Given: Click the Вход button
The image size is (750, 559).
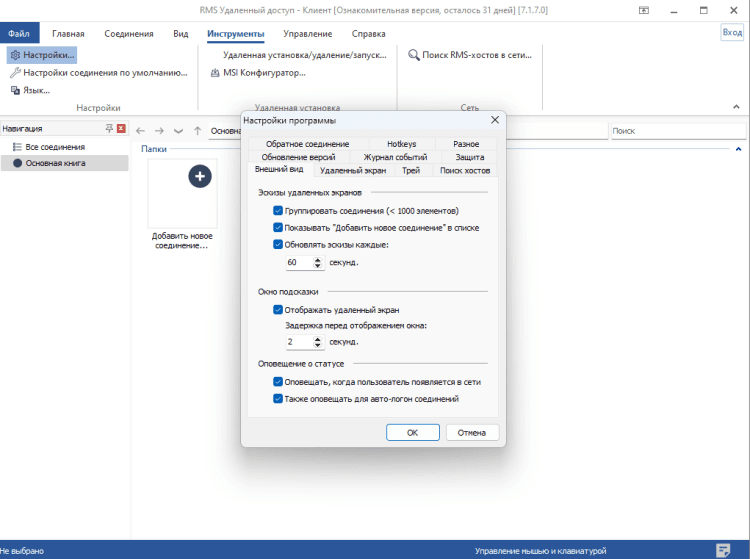Looking at the screenshot, I should pos(732,32).
